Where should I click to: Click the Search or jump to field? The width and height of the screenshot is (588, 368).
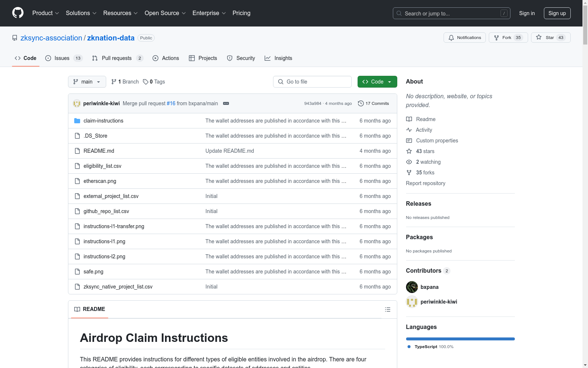click(452, 13)
